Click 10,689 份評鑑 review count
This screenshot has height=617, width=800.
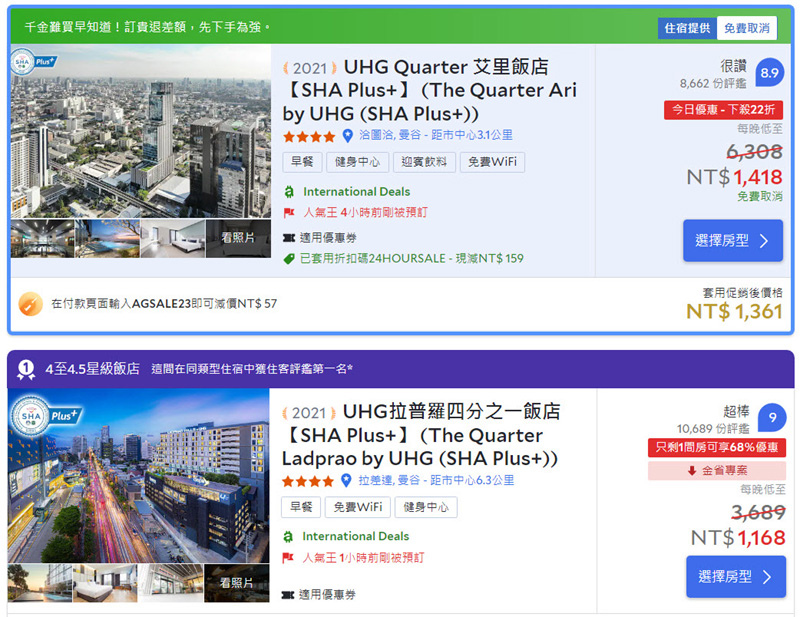[x=713, y=428]
